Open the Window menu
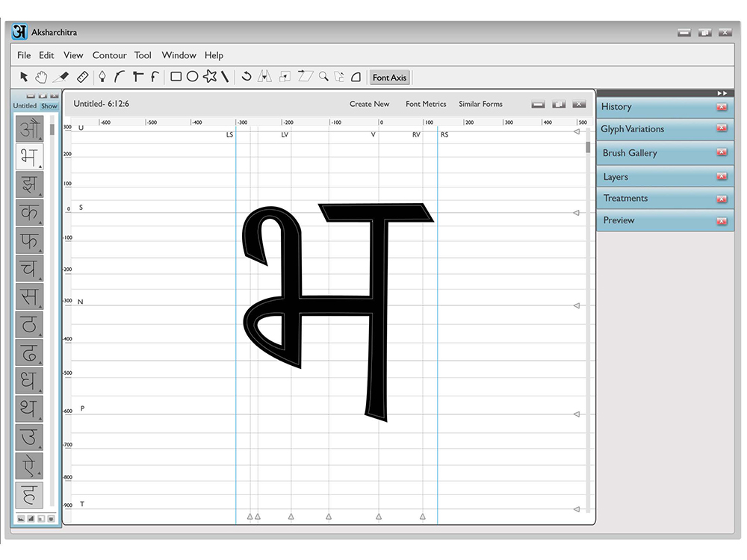Viewport: 747px width, 560px height. [179, 55]
